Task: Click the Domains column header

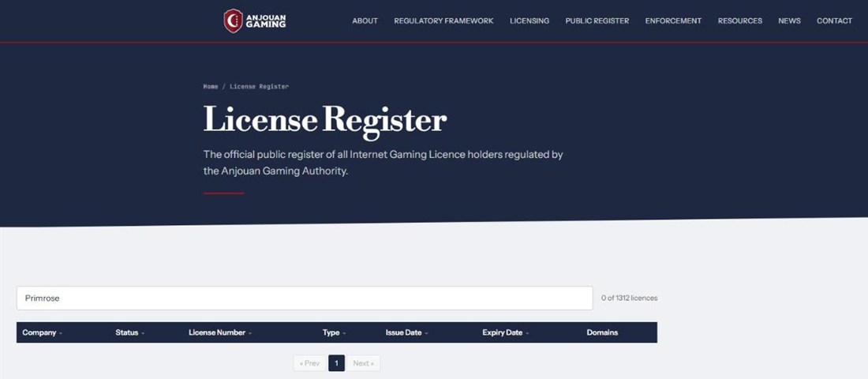Action: 602,332
